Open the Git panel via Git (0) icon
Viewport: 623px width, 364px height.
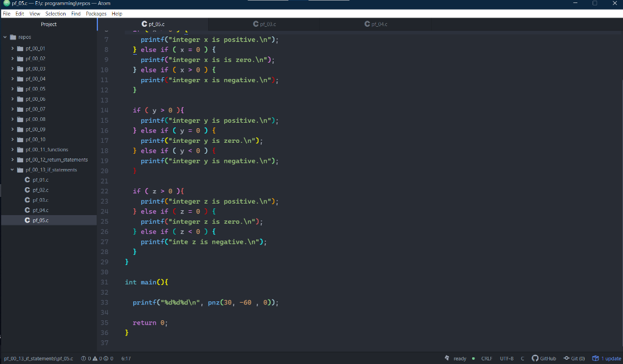click(574, 359)
